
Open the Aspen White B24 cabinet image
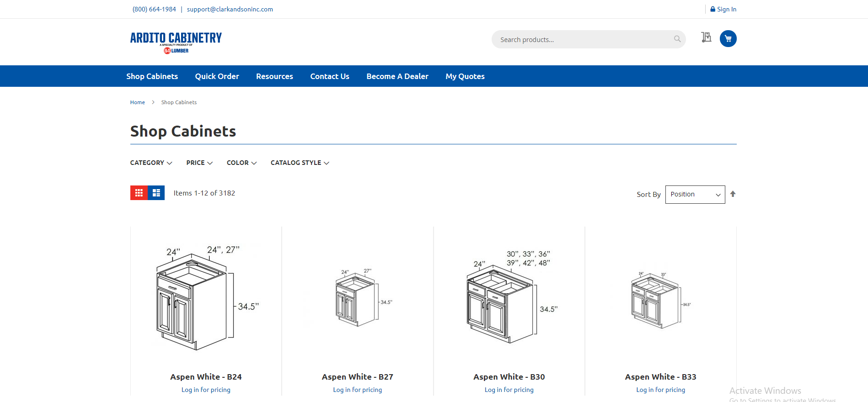click(x=206, y=298)
